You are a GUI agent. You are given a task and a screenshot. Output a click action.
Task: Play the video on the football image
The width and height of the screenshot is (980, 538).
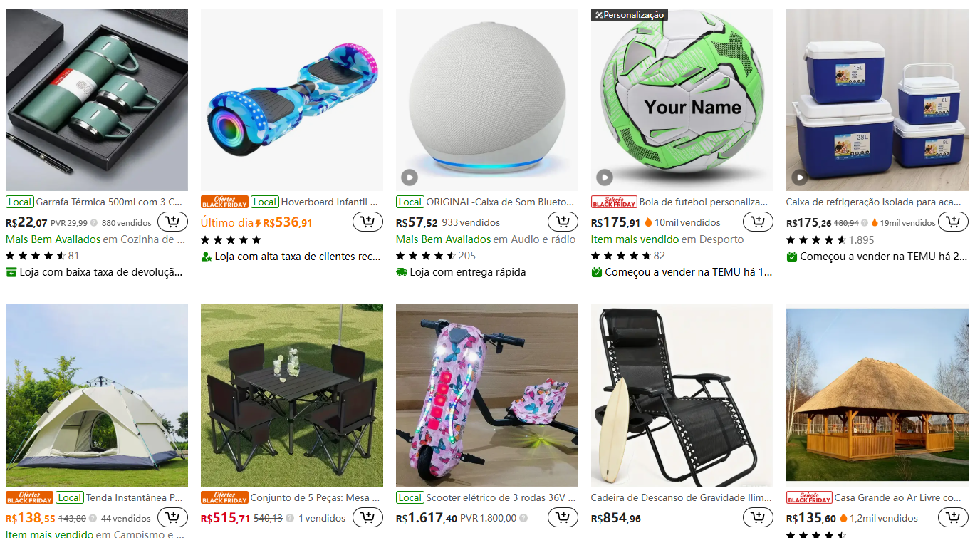point(605,177)
